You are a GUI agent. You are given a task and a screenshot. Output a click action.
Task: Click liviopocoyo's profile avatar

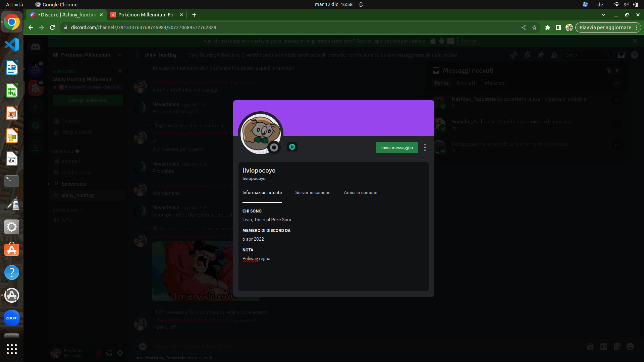[260, 133]
